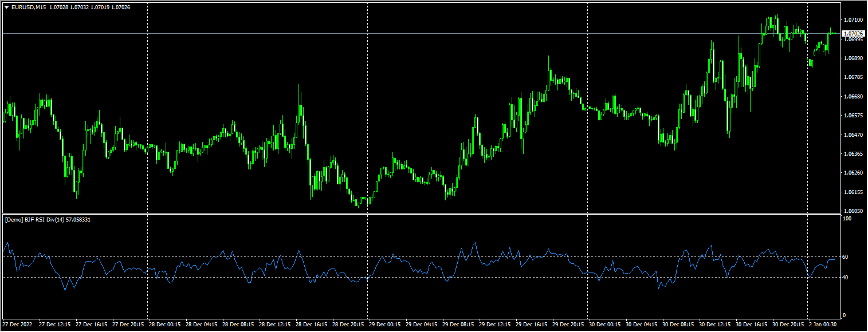Click the RSI level 40 scale label

click(x=846, y=278)
